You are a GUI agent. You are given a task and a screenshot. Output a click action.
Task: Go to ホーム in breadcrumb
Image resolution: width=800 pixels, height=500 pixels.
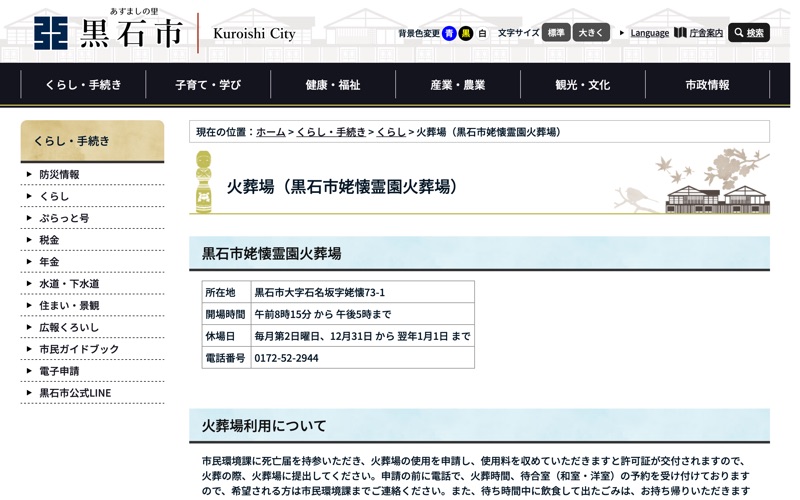coord(270,132)
